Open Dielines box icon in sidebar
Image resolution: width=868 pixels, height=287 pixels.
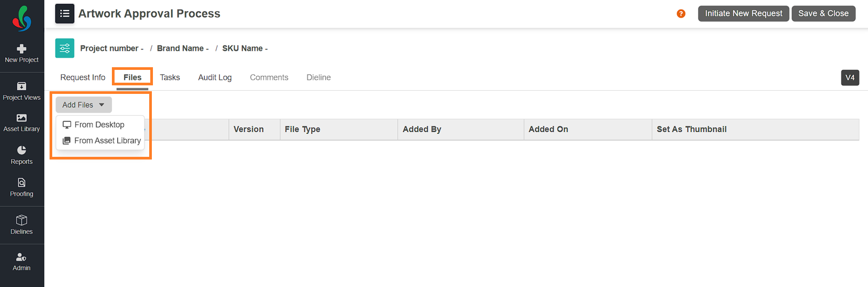pyautogui.click(x=22, y=220)
